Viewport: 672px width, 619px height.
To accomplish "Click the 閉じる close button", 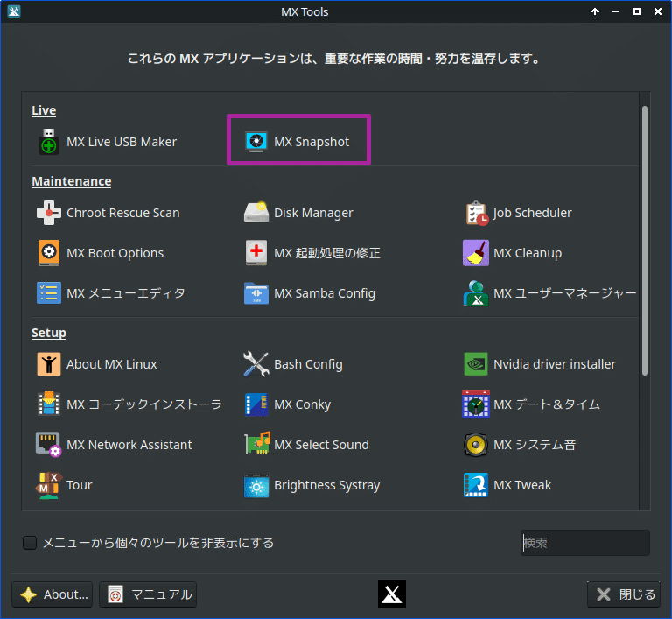I will [624, 594].
